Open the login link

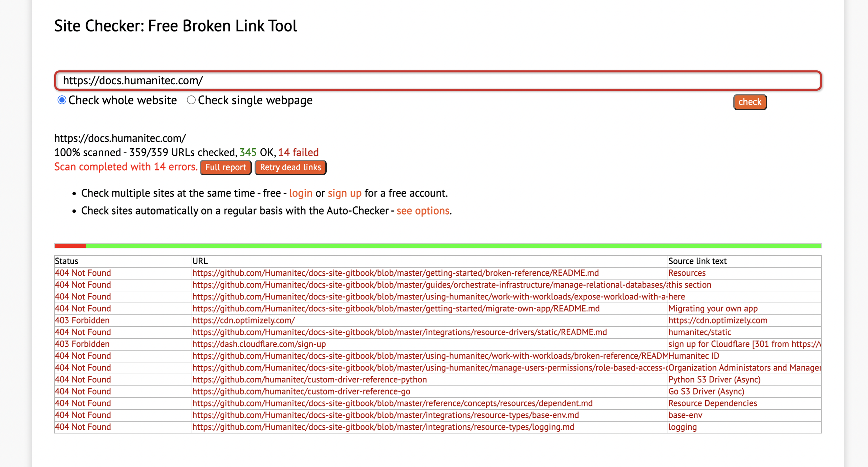[301, 193]
